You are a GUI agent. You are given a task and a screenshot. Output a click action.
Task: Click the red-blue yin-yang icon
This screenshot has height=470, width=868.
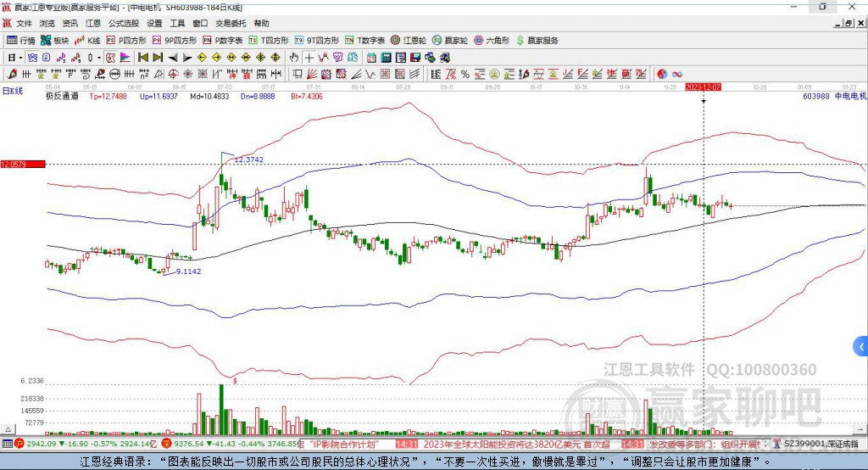pyautogui.click(x=661, y=75)
